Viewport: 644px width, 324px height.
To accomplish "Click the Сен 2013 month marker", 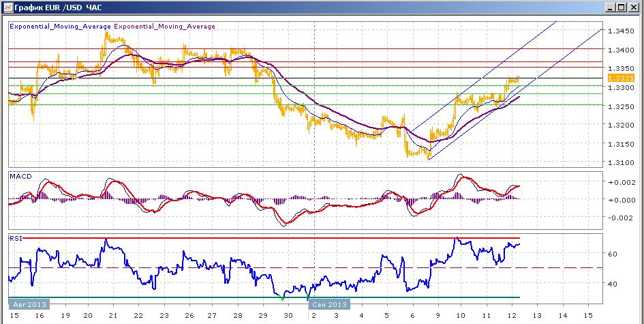I will click(330, 305).
